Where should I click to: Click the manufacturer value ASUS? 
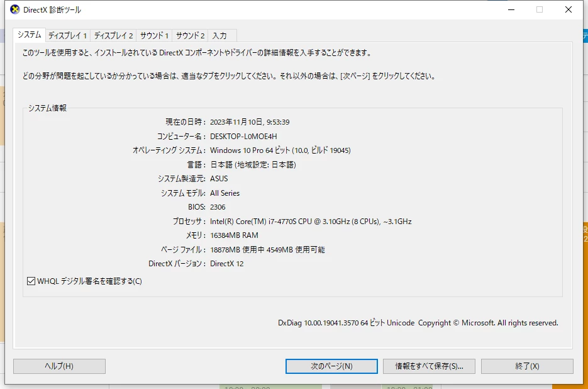219,179
